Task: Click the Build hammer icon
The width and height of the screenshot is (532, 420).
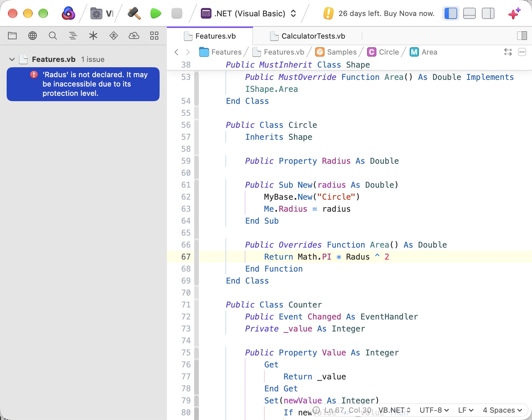Action: (x=134, y=14)
